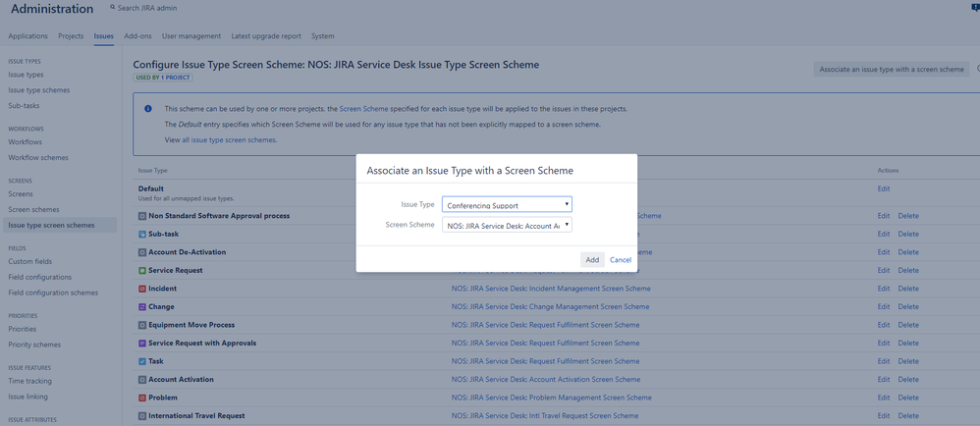The image size is (980, 426).
Task: Click the search magnifier icon
Action: (x=113, y=8)
